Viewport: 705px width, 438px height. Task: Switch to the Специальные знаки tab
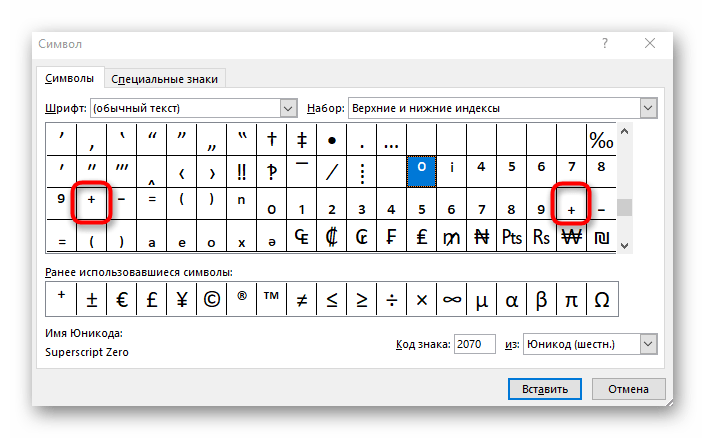[166, 79]
